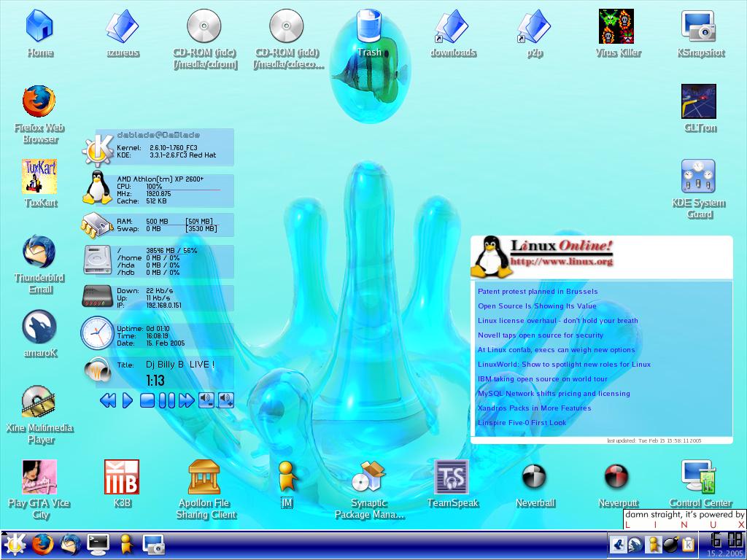Launch KSnapshot from the panel
The image size is (747, 560).
point(153,545)
